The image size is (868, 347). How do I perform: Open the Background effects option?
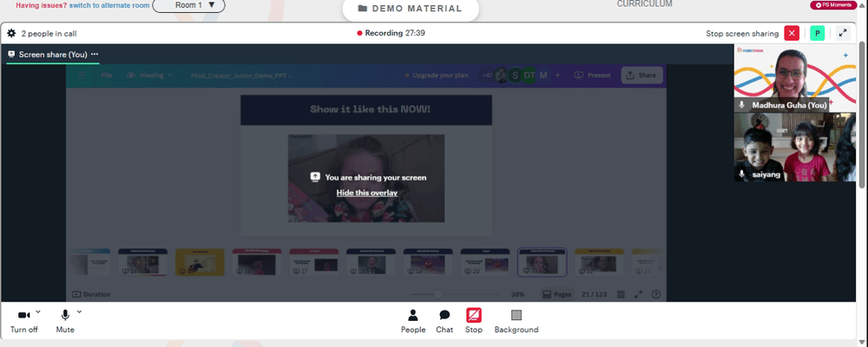516,322
